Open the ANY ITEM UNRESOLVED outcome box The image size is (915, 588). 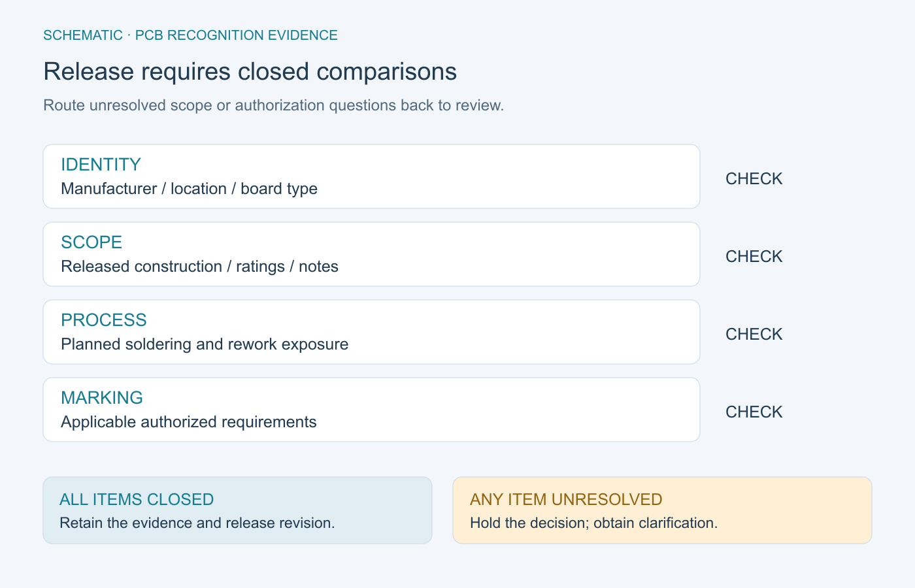662,510
